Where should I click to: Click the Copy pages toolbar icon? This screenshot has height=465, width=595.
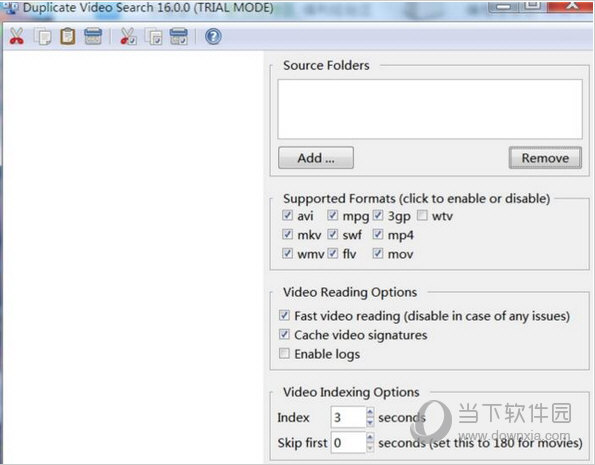(42, 37)
